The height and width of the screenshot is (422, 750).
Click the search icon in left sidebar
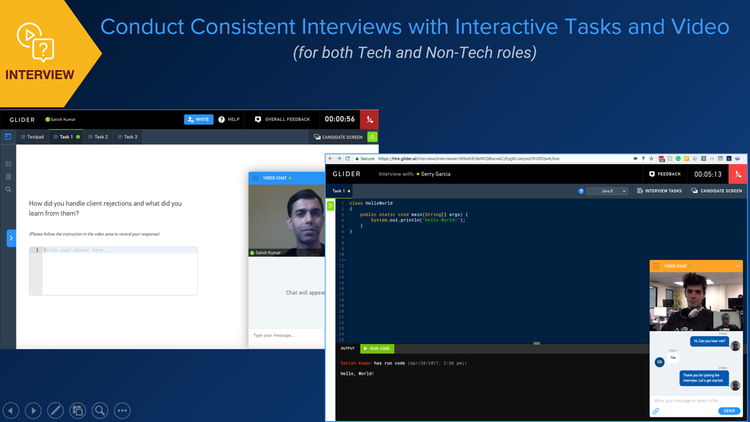(x=8, y=189)
